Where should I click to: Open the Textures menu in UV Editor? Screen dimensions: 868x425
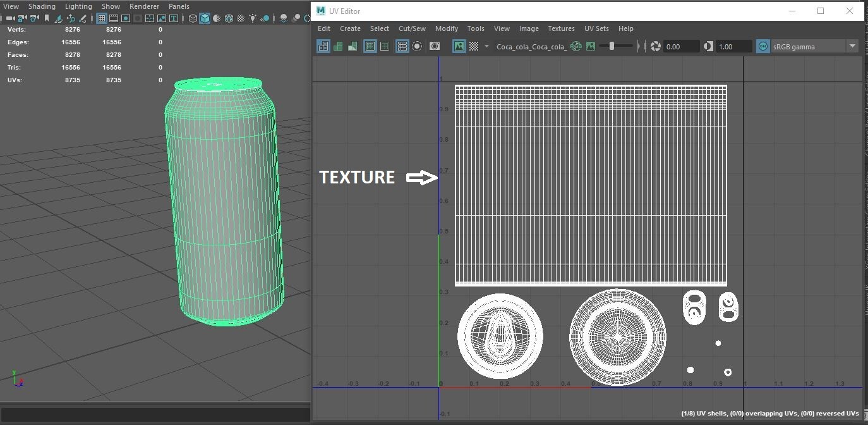coord(561,28)
